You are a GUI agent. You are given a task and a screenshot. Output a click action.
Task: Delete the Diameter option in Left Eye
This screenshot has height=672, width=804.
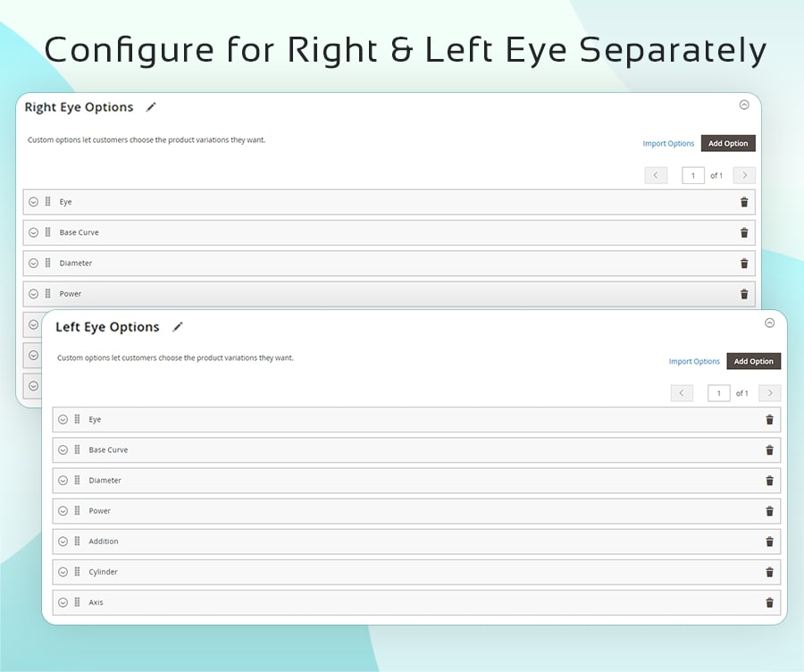pyautogui.click(x=769, y=481)
